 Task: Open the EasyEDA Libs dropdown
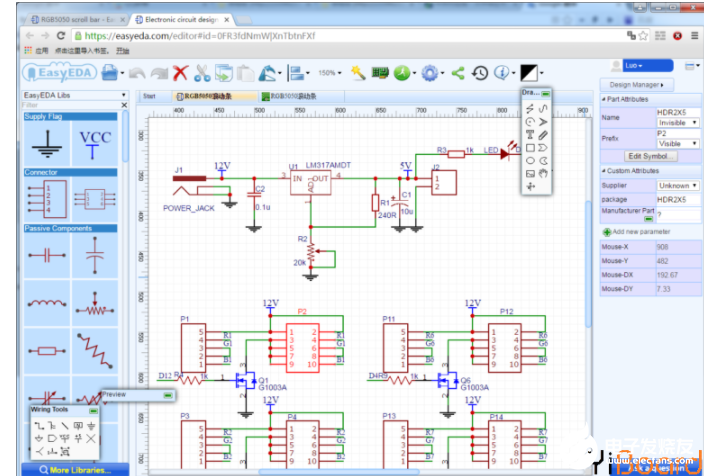click(75, 95)
